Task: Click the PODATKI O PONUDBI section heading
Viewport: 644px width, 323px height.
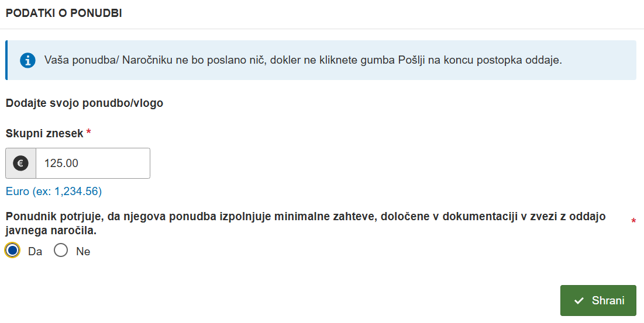Action: click(64, 13)
